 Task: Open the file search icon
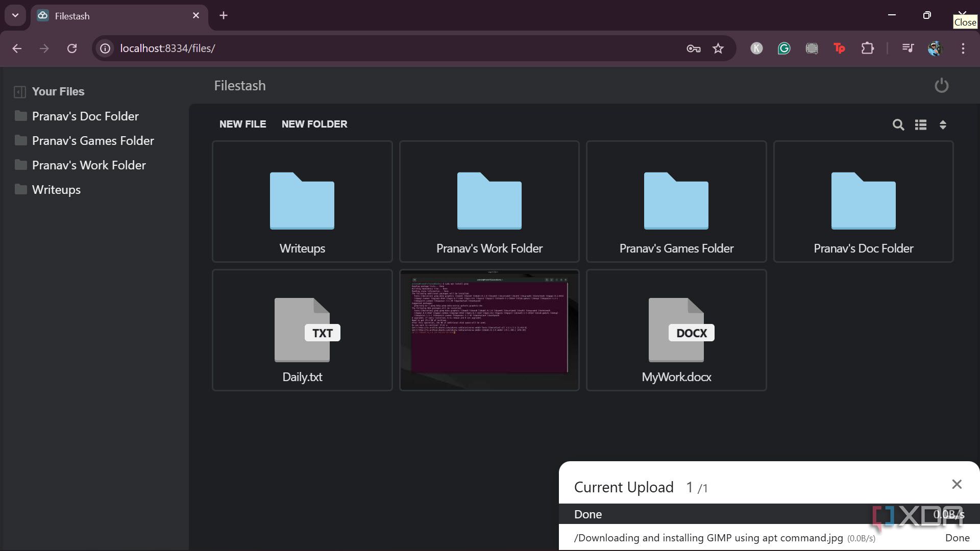click(898, 124)
